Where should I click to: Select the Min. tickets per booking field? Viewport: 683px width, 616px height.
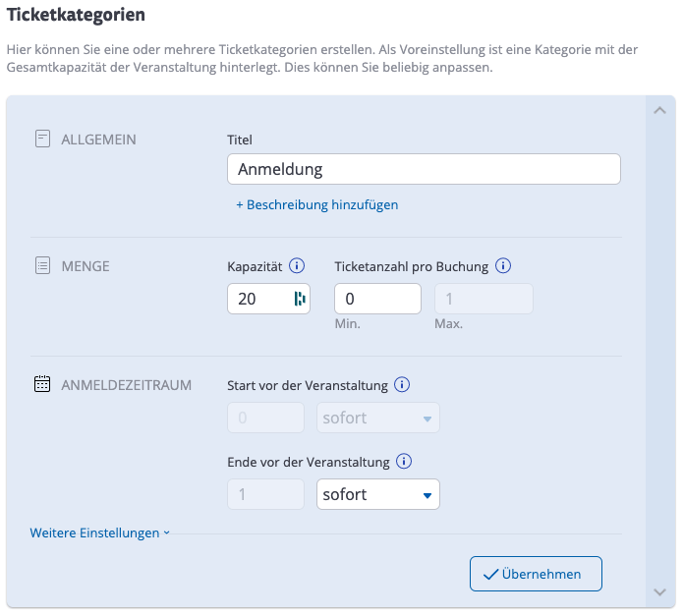click(x=377, y=299)
